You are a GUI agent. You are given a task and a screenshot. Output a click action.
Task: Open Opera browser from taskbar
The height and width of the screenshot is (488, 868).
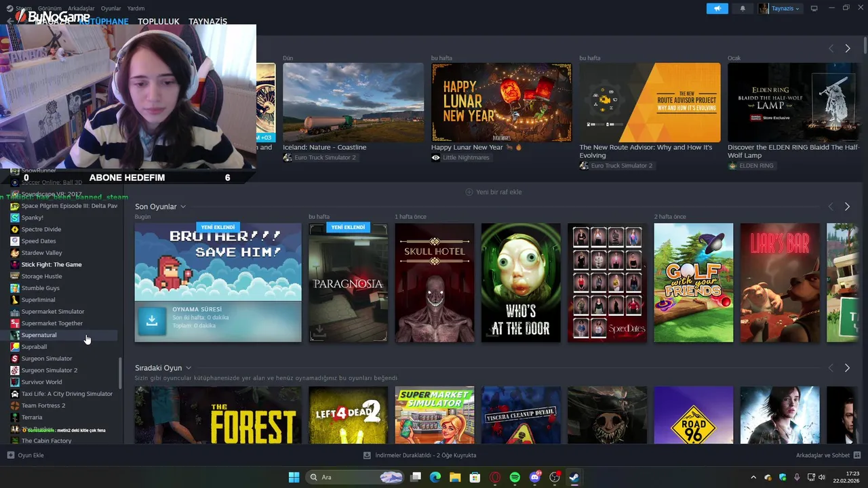pyautogui.click(x=495, y=477)
